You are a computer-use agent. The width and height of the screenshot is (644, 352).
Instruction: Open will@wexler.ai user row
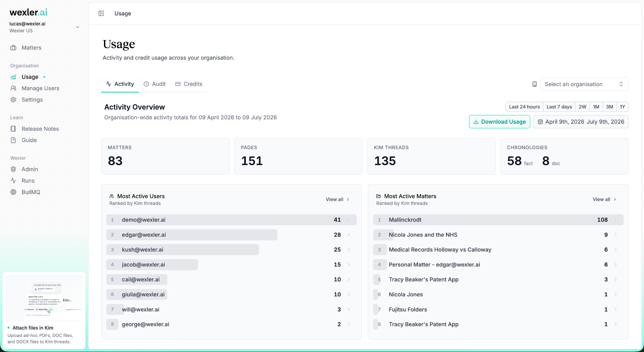click(x=231, y=309)
